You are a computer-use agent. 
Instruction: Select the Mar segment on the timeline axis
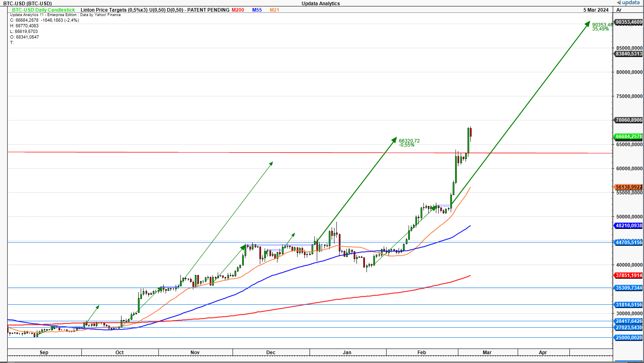[x=488, y=352]
